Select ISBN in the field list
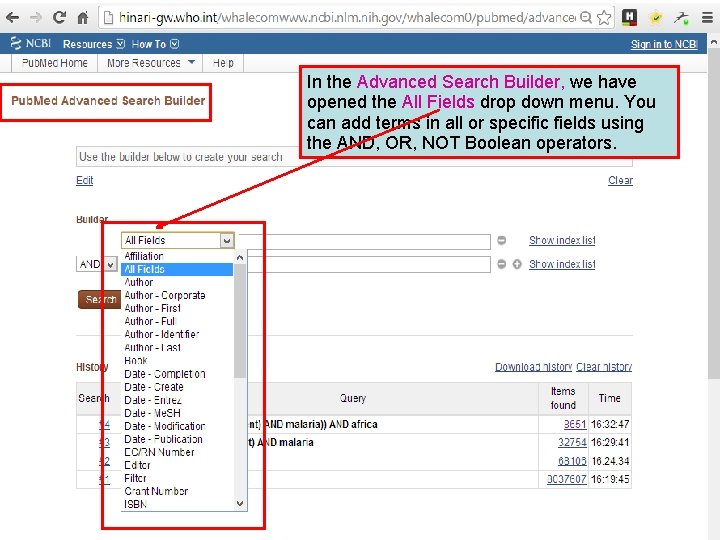The height and width of the screenshot is (540, 720). (178, 504)
